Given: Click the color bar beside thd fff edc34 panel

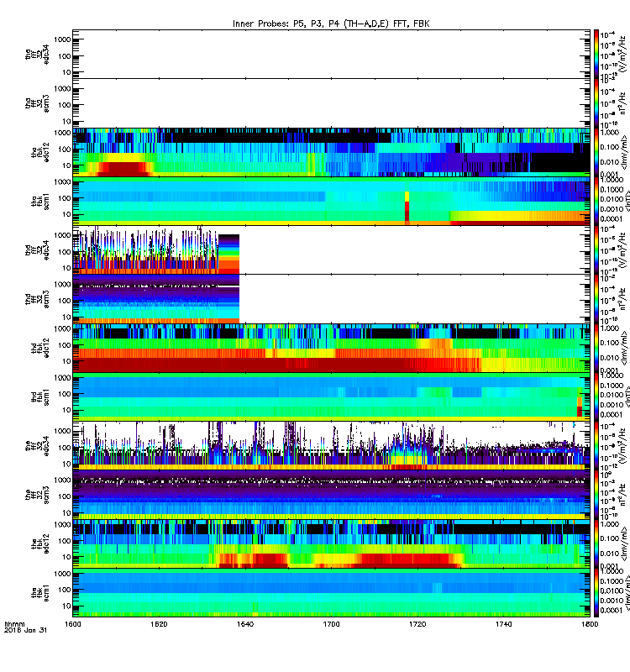Looking at the screenshot, I should pyautogui.click(x=596, y=249).
